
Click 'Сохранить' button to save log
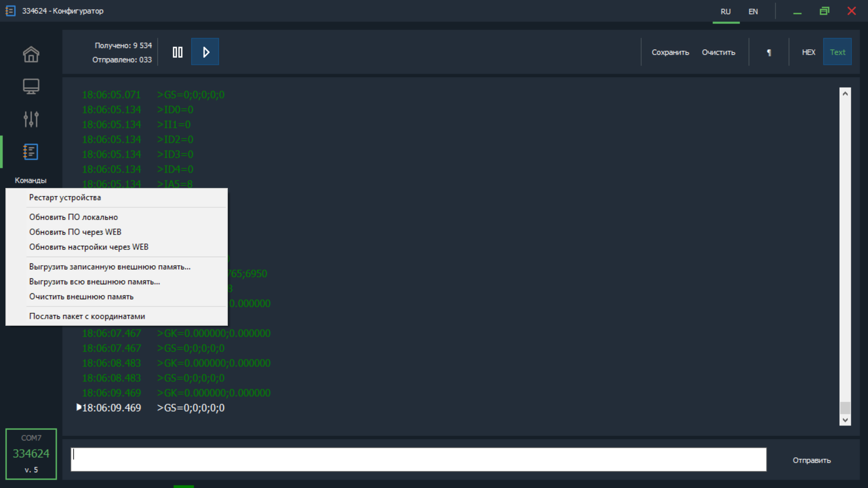[670, 52]
